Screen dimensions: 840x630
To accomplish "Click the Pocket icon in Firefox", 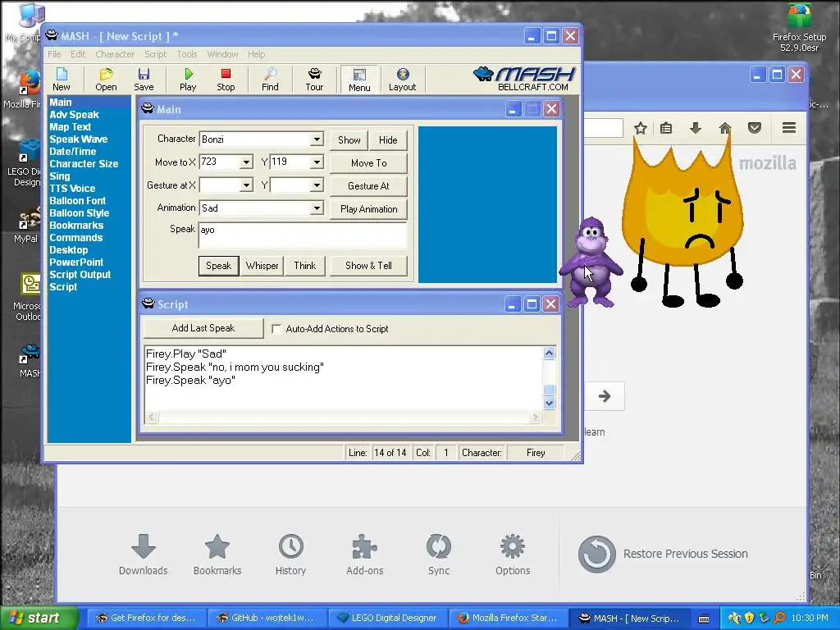I will click(x=755, y=128).
